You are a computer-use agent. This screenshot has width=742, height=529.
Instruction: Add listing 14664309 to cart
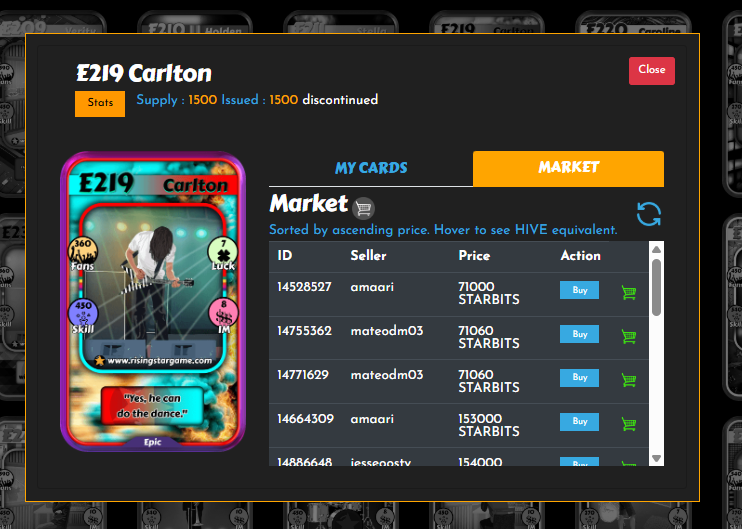(x=629, y=424)
